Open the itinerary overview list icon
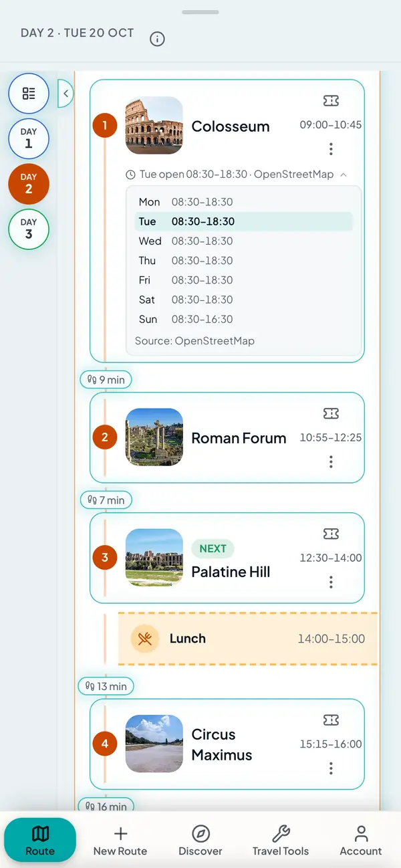This screenshot has width=401, height=868. pos(29,94)
